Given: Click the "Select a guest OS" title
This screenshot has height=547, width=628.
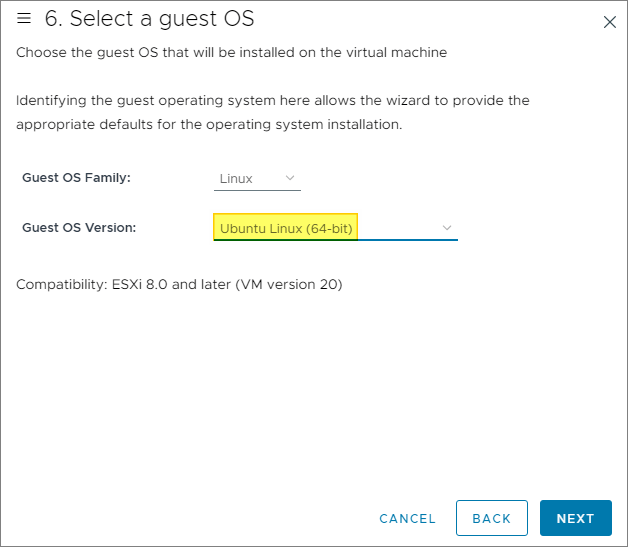Looking at the screenshot, I should (162, 19).
